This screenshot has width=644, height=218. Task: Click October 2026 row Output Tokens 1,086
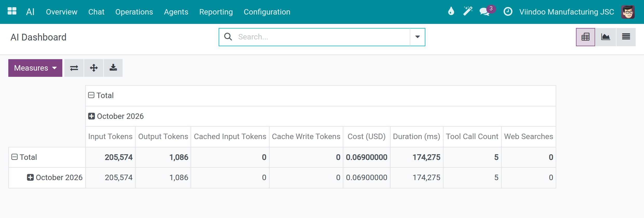pyautogui.click(x=163, y=178)
